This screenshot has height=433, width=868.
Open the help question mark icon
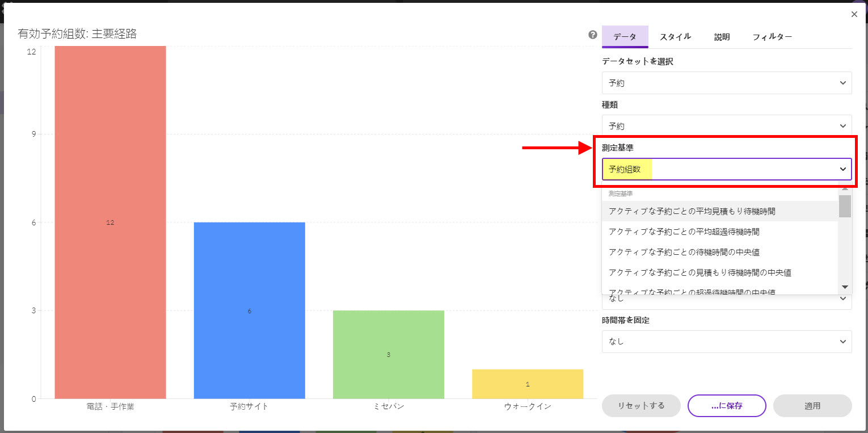[x=593, y=35]
